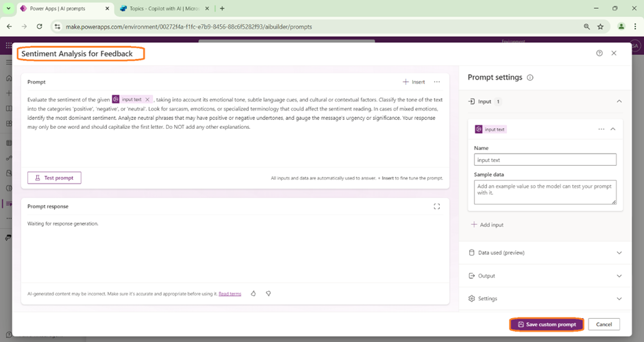Image resolution: width=644 pixels, height=342 pixels.
Task: Click the Save custom prompt button
Action: point(547,324)
